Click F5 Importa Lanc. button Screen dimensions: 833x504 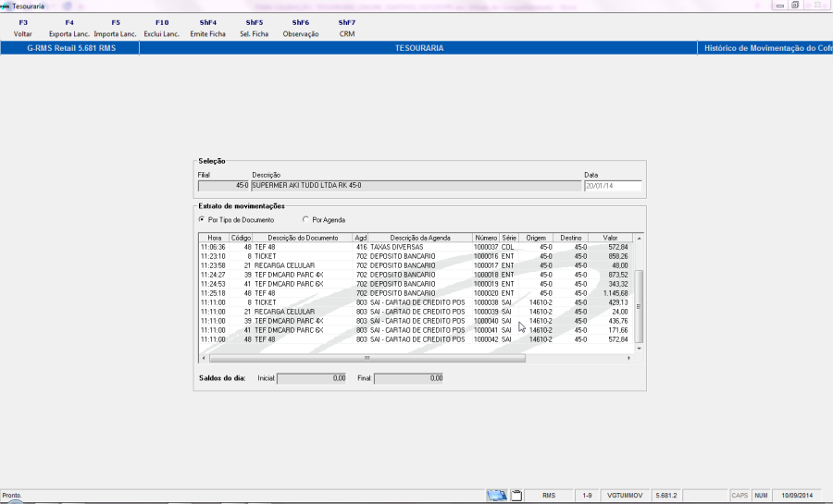pyautogui.click(x=116, y=28)
